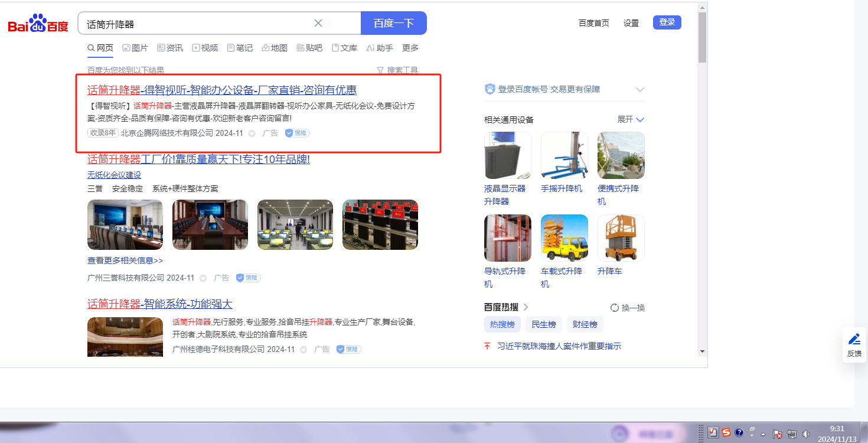Click the 收录8年 badge

pos(103,133)
